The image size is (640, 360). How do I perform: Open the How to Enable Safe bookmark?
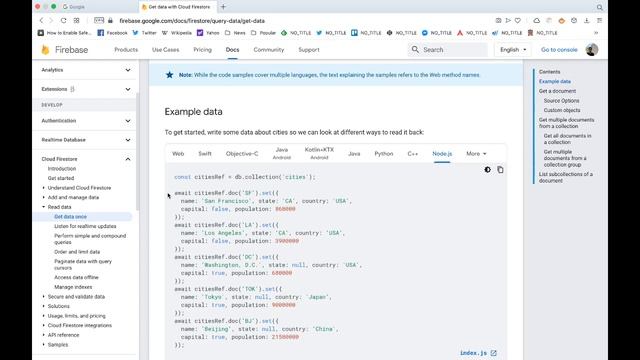pyautogui.click(x=64, y=33)
